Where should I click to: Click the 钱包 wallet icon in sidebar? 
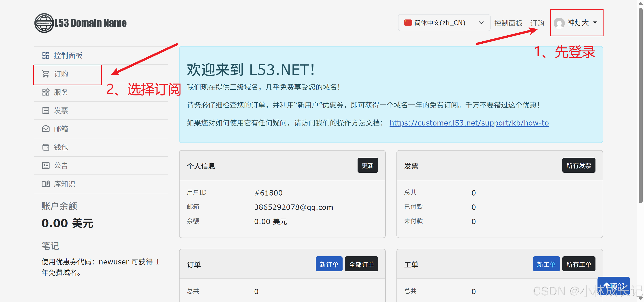tap(45, 147)
